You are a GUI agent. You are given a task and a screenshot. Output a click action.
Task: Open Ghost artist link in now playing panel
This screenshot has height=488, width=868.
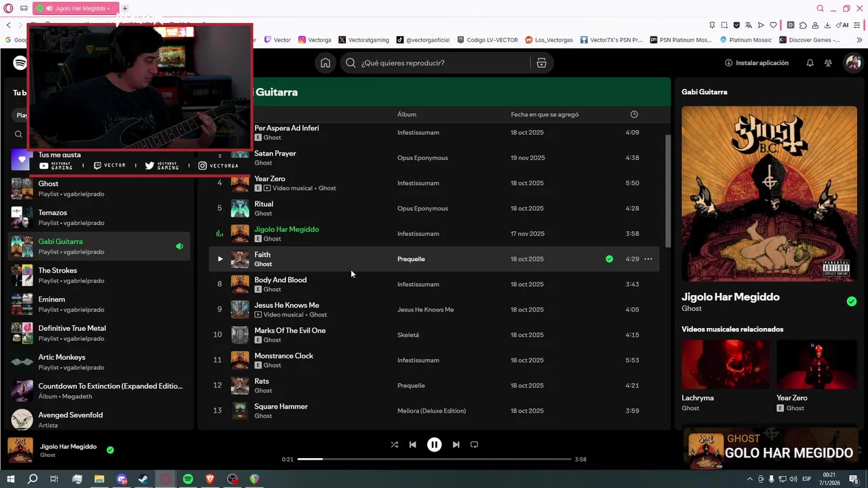pos(692,308)
